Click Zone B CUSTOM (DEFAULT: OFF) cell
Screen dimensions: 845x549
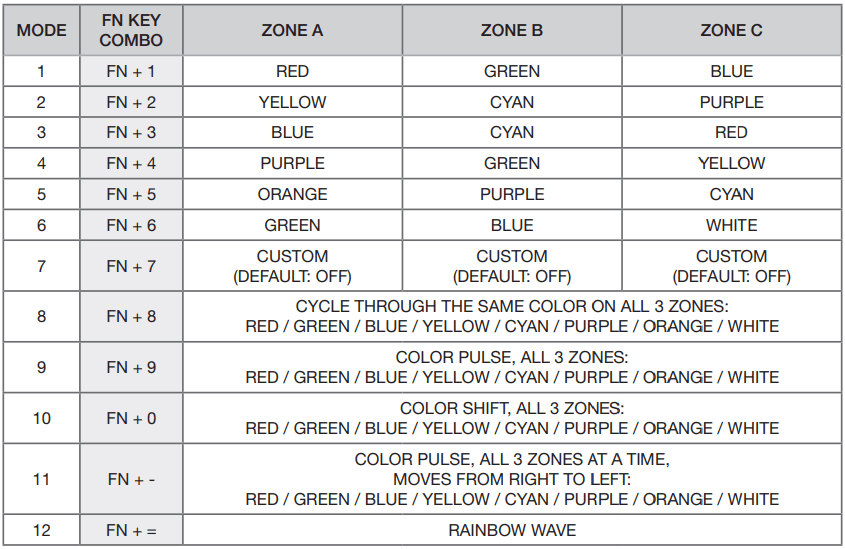pyautogui.click(x=512, y=266)
